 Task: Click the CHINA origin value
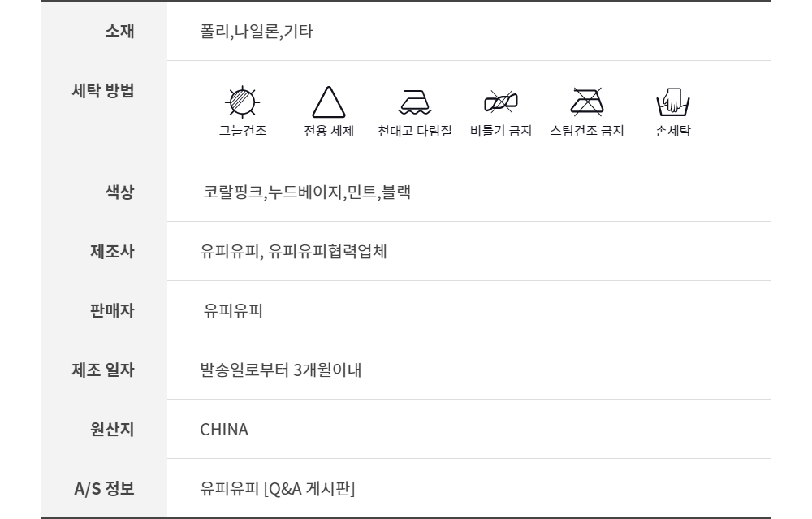click(x=224, y=430)
